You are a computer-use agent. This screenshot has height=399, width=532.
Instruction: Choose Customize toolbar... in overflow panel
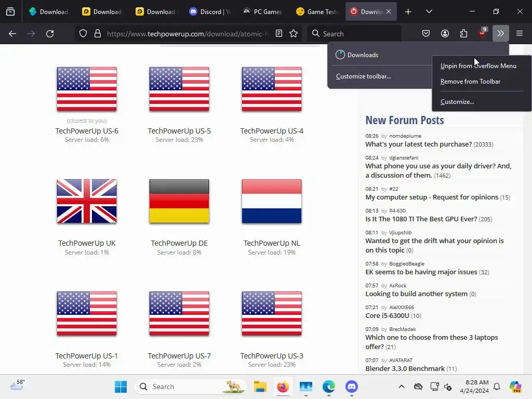[363, 76]
